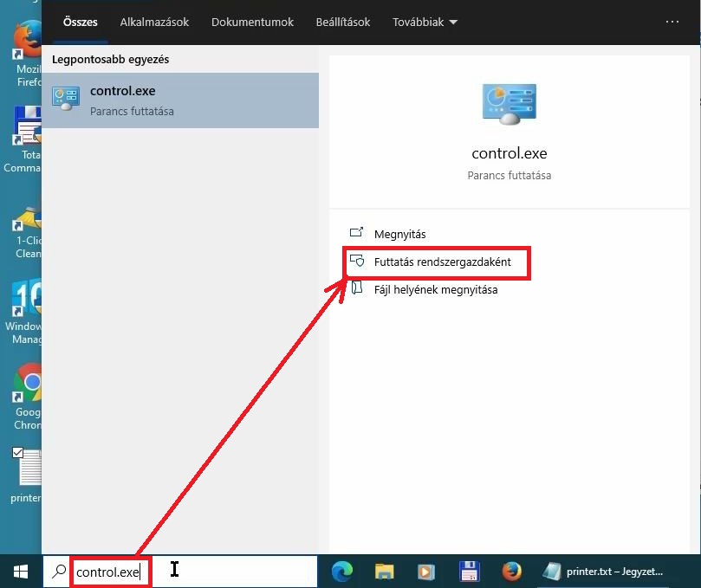The width and height of the screenshot is (701, 588).
Task: Click the Megnyitás open icon
Action: tap(356, 232)
